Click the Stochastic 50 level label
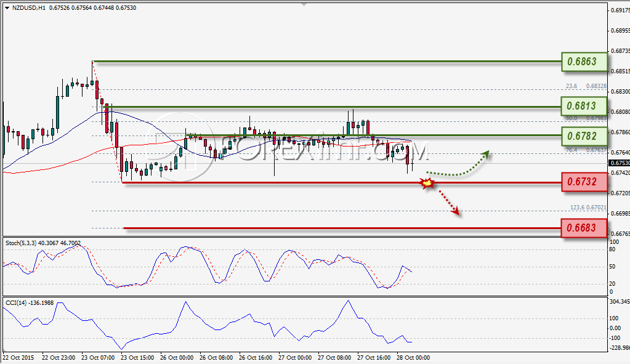The height and width of the screenshot is (364, 630). click(612, 267)
